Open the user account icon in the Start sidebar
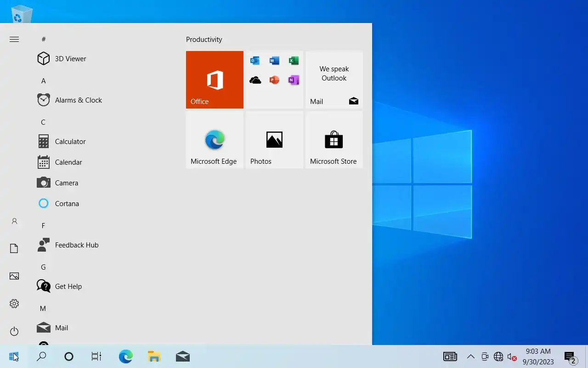Viewport: 588px width, 368px height. (14, 221)
